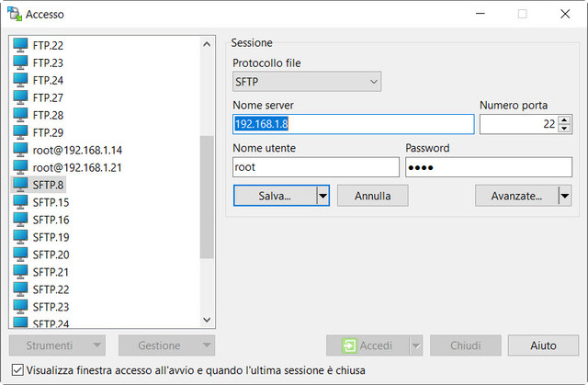Viewport: 588px width, 385px height.
Task: Select the FTP.29 site entry
Action: (48, 132)
